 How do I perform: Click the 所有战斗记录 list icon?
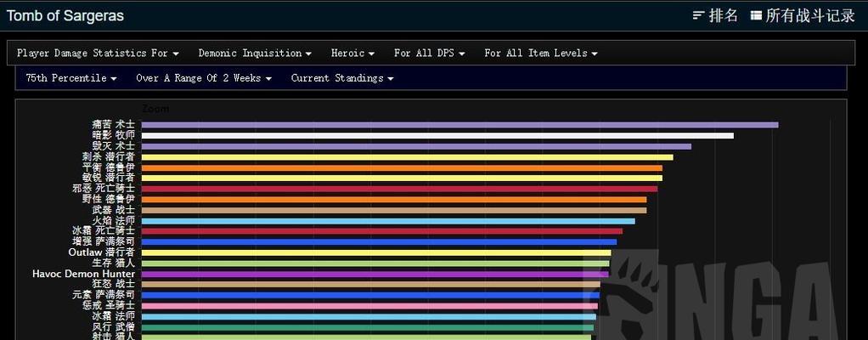point(756,15)
